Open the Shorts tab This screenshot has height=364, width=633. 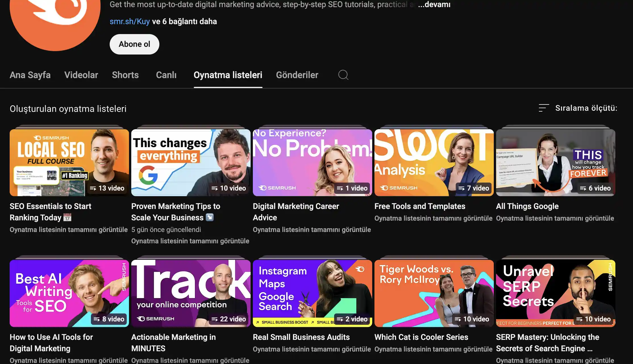point(125,75)
